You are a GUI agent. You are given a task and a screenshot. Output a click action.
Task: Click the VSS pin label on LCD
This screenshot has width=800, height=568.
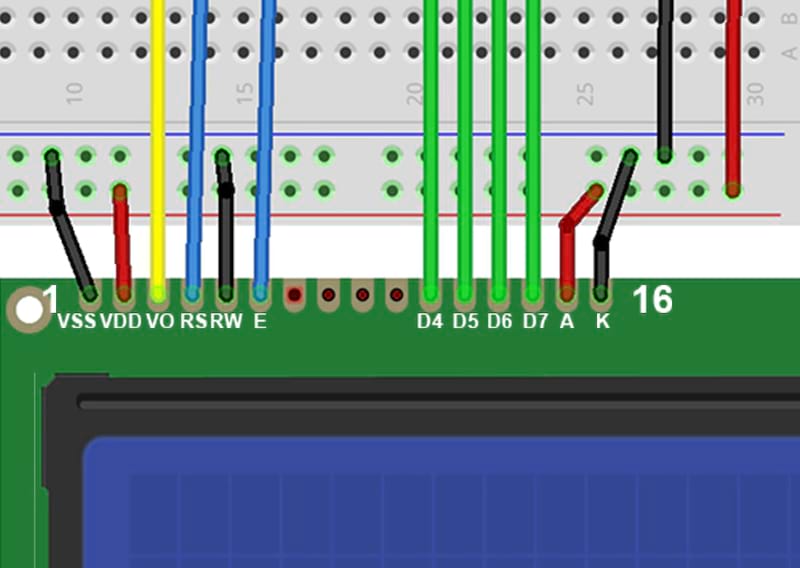coord(77,321)
